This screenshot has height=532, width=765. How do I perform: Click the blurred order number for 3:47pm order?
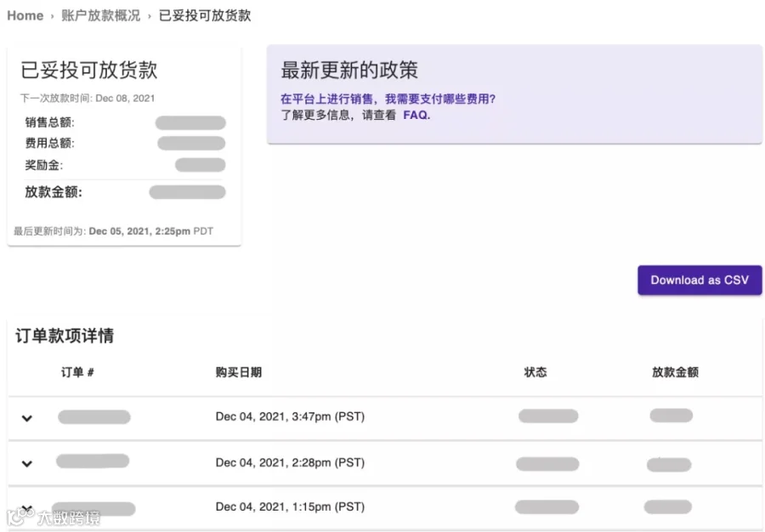pos(94,417)
